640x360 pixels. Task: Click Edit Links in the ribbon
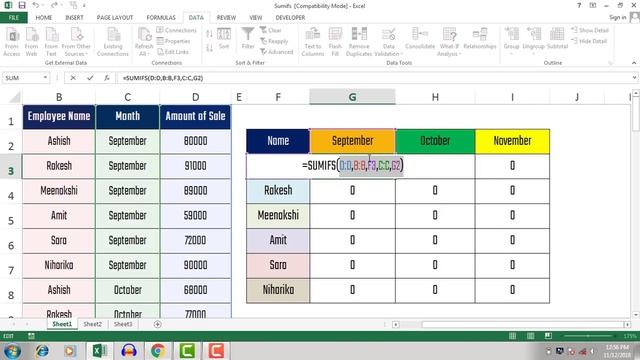(173, 52)
